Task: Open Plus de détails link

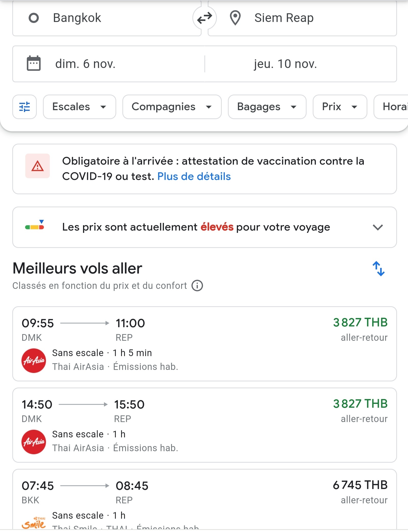Action: coord(194,176)
